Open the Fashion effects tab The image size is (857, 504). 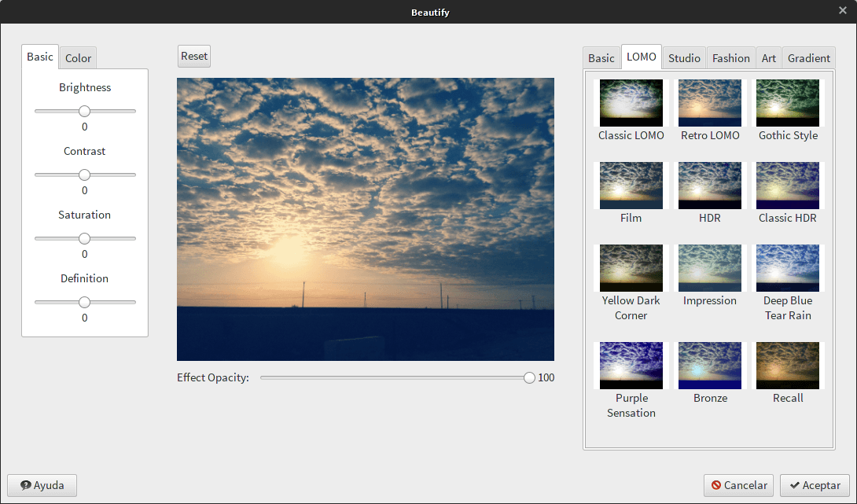731,58
